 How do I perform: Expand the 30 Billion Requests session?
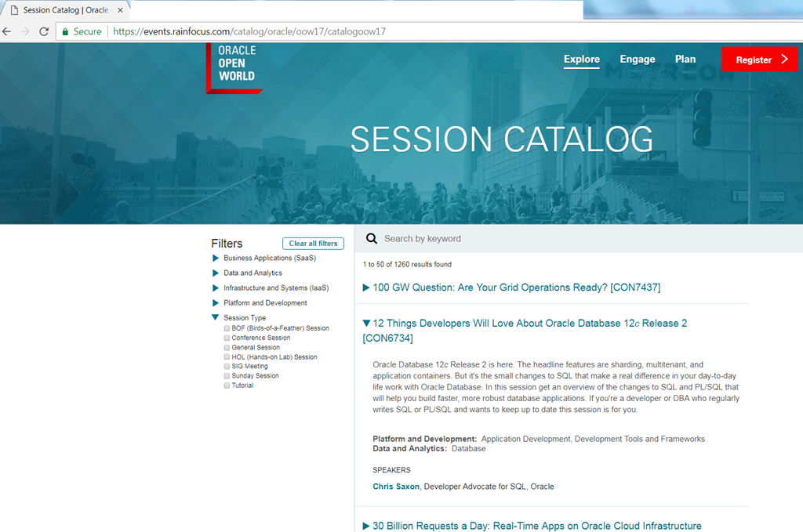(366, 526)
